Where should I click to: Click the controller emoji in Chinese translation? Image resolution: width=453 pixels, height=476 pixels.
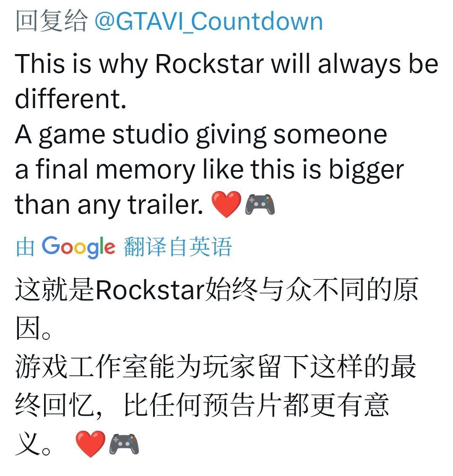point(124,444)
